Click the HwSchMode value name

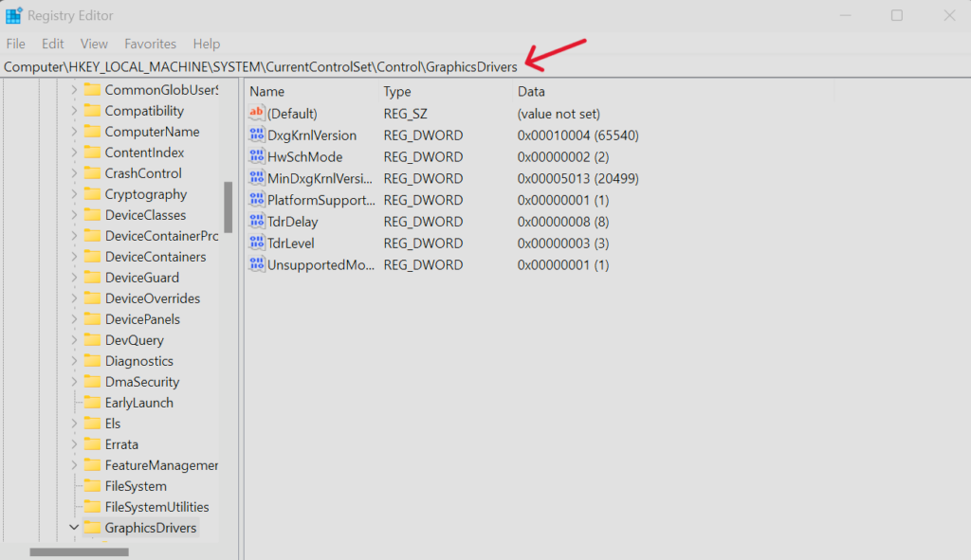pos(304,156)
